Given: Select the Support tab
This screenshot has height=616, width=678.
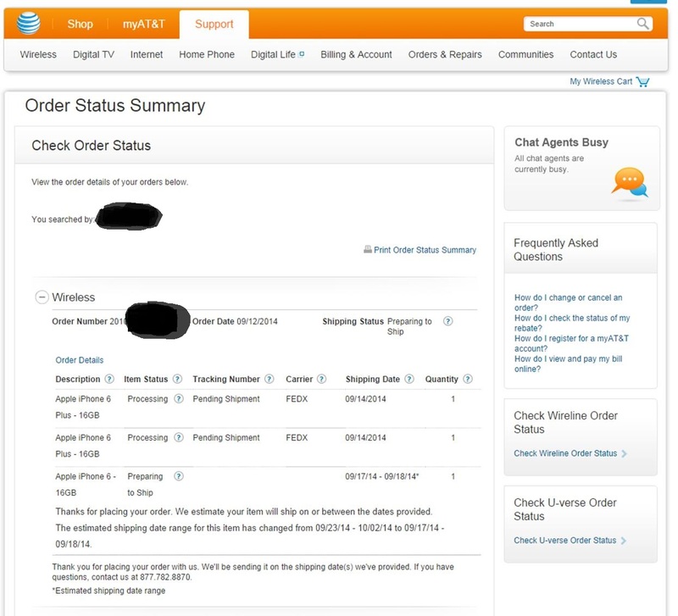Looking at the screenshot, I should point(214,25).
